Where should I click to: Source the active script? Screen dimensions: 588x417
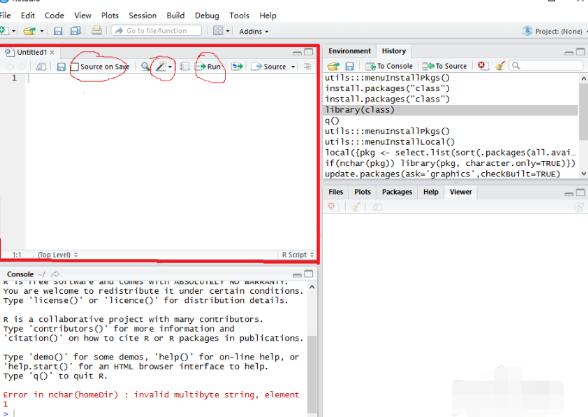pyautogui.click(x=270, y=67)
